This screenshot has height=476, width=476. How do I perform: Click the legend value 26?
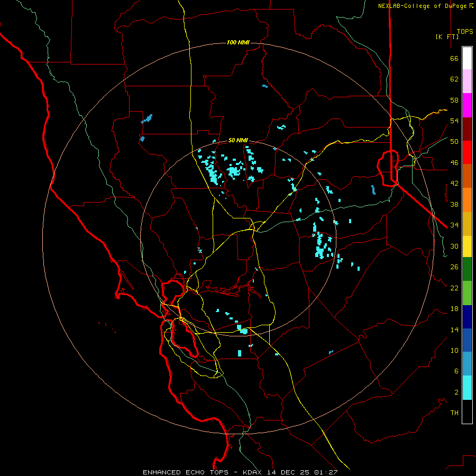454,267
